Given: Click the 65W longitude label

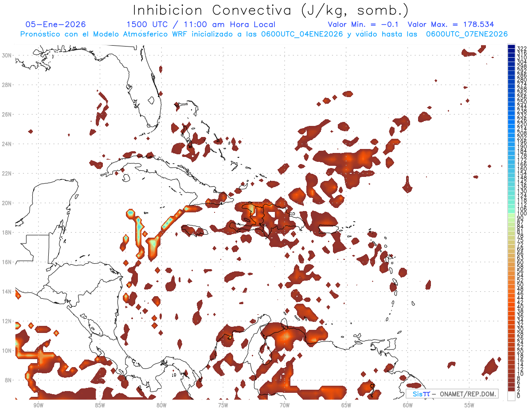Looking at the screenshot, I should pos(346,405).
